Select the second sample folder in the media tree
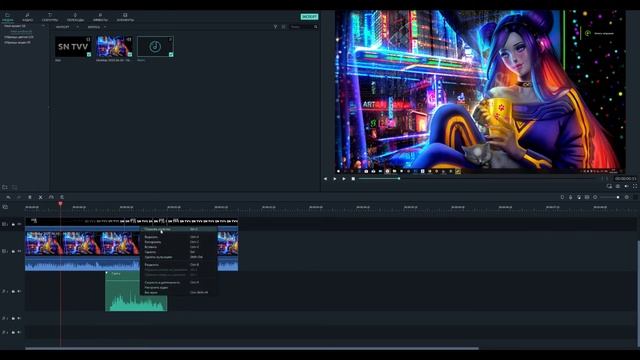The image size is (640, 360). click(19, 37)
